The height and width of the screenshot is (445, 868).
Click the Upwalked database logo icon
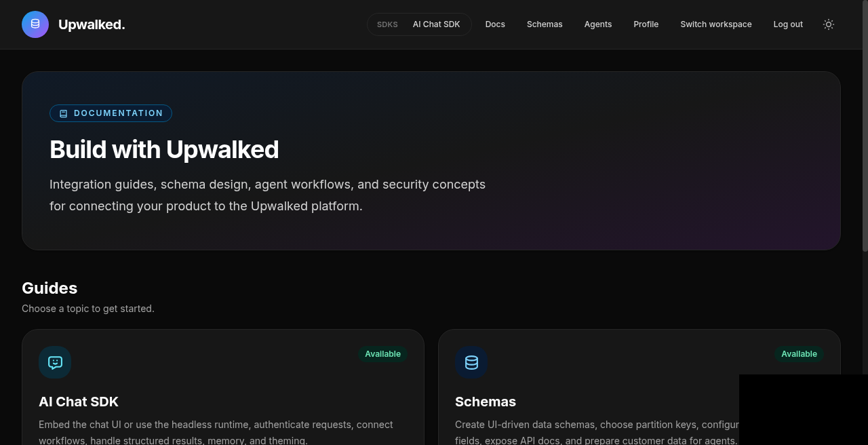click(x=35, y=24)
